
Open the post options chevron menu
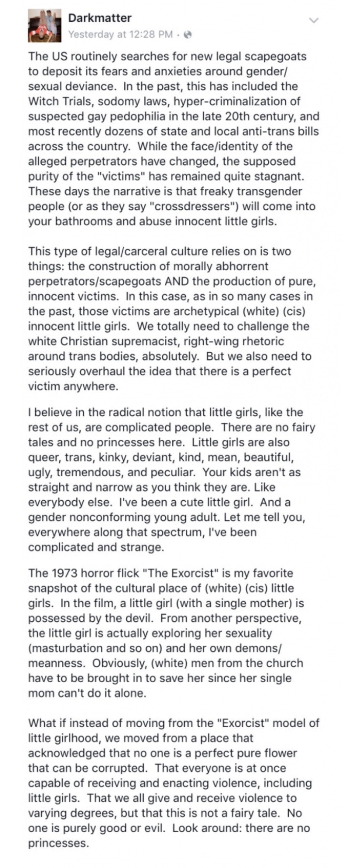tap(314, 21)
